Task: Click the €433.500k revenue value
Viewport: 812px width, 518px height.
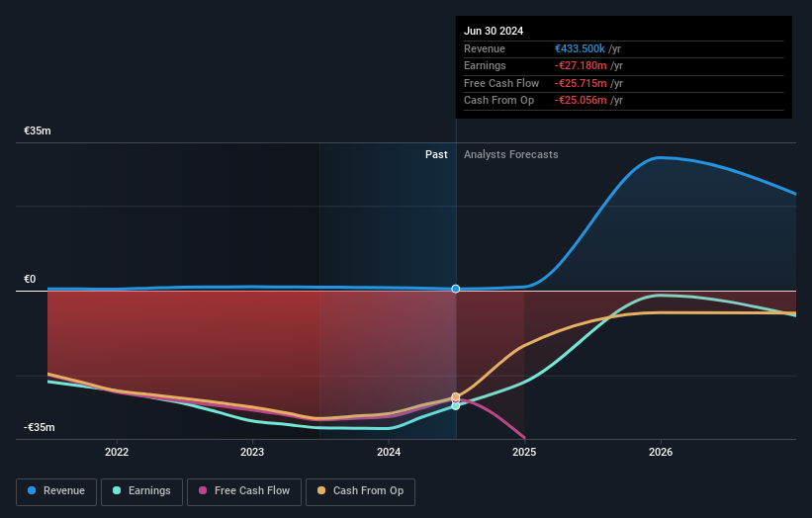Action: click(x=580, y=48)
